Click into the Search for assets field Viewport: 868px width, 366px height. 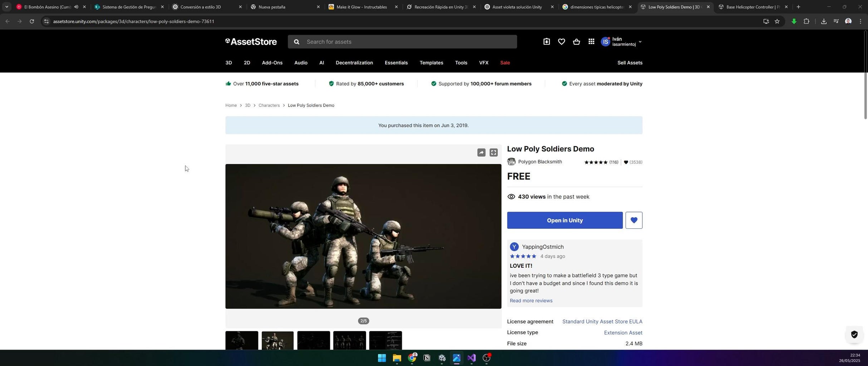point(402,42)
